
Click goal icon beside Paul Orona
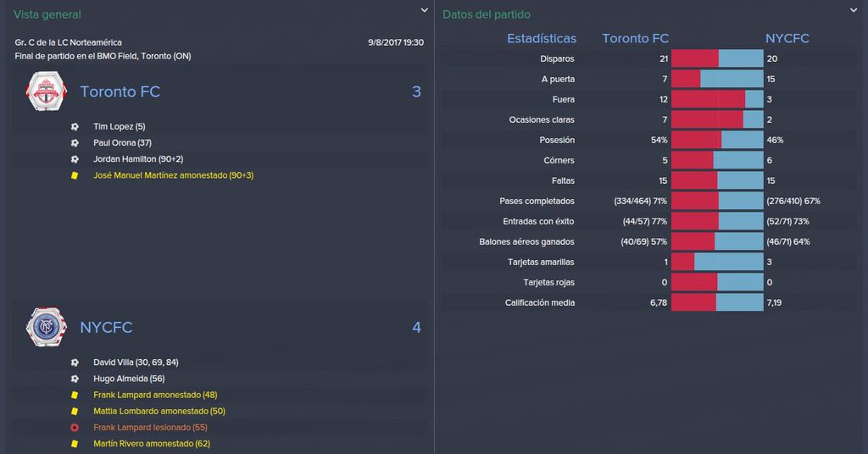point(75,142)
